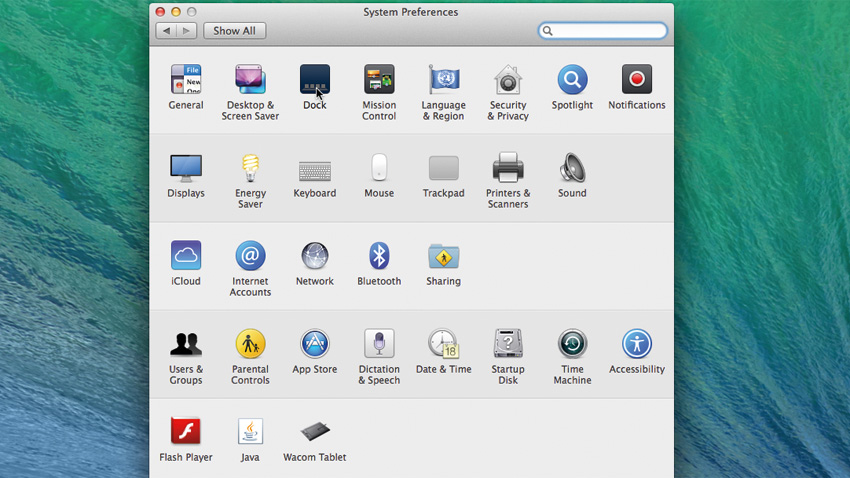Go back with the left arrow button
Screen dimensions: 850x478
coord(166,31)
